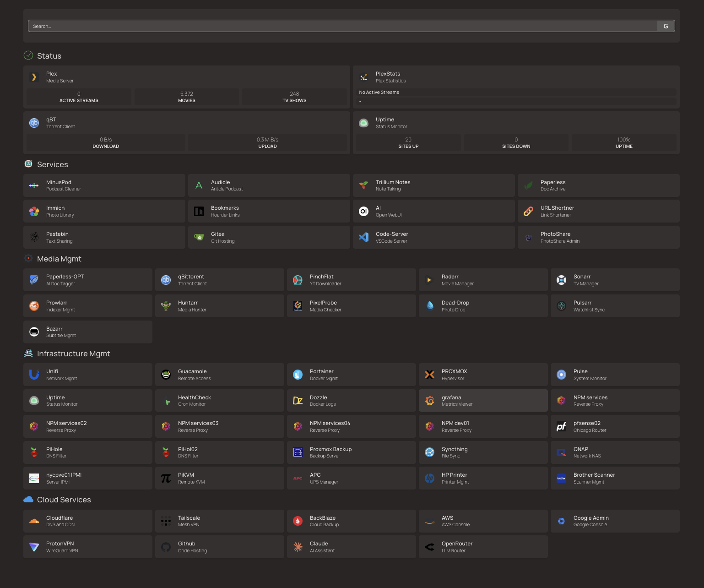This screenshot has width=704, height=588.
Task: Open the OpenRouter LLM Router link
Action: pos(483,547)
